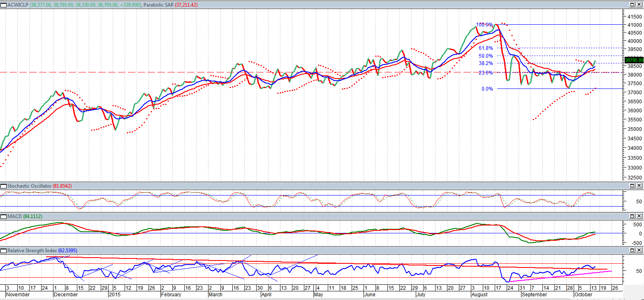Click the 38.2% Fibonacci retracement label

coord(486,63)
